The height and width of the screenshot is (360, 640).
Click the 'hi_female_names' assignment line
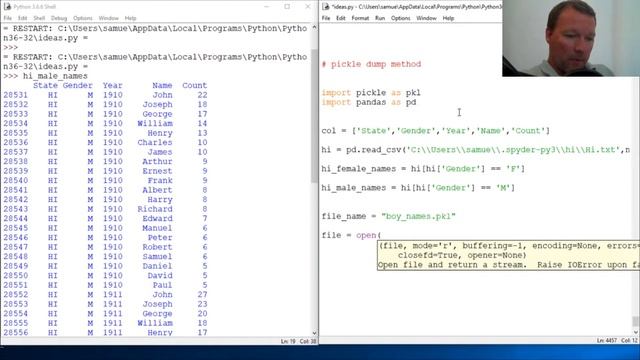click(x=423, y=169)
